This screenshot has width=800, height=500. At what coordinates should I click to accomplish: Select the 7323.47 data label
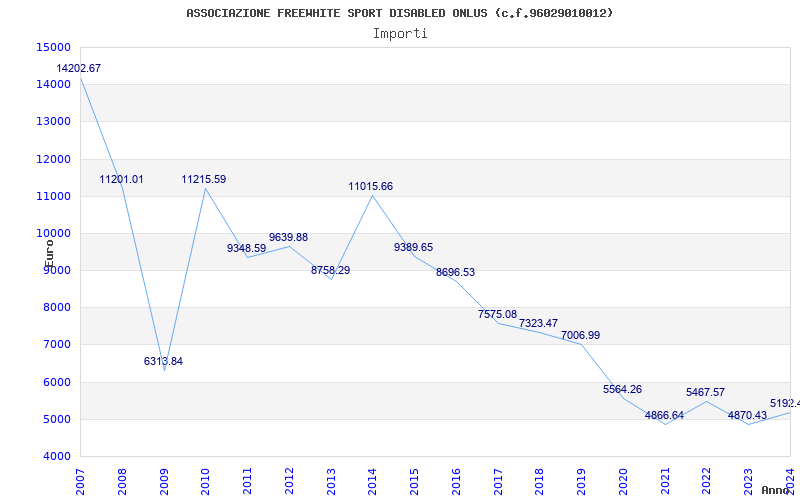[x=538, y=323]
